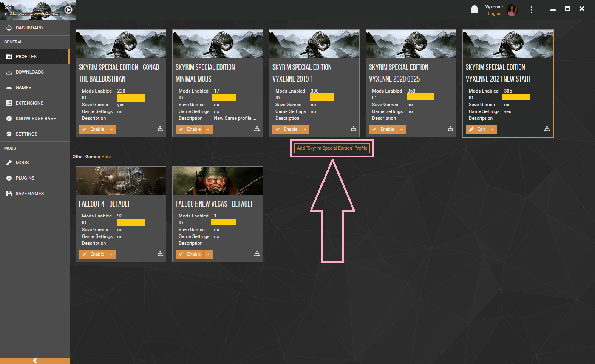Click the Games controller icon in the sidebar

point(9,88)
